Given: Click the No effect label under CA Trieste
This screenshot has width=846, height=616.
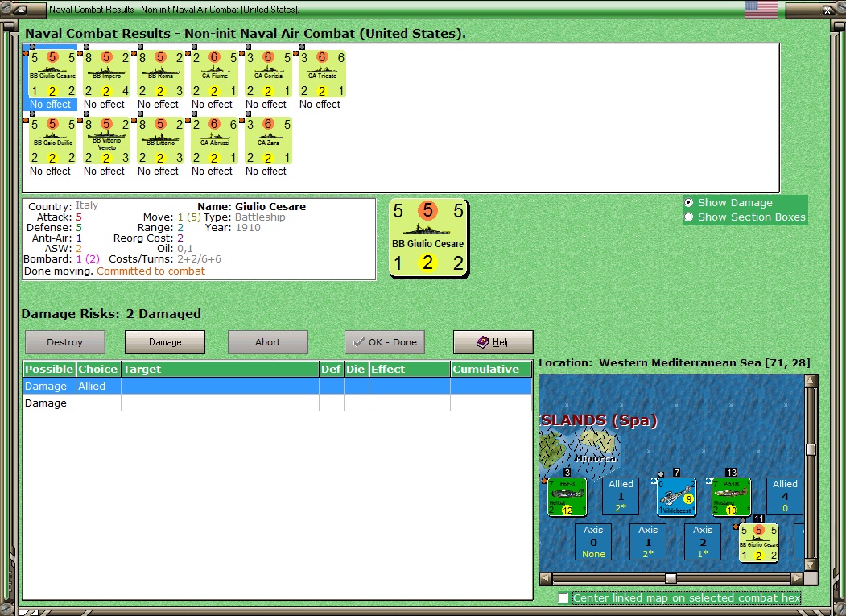Looking at the screenshot, I should [320, 104].
